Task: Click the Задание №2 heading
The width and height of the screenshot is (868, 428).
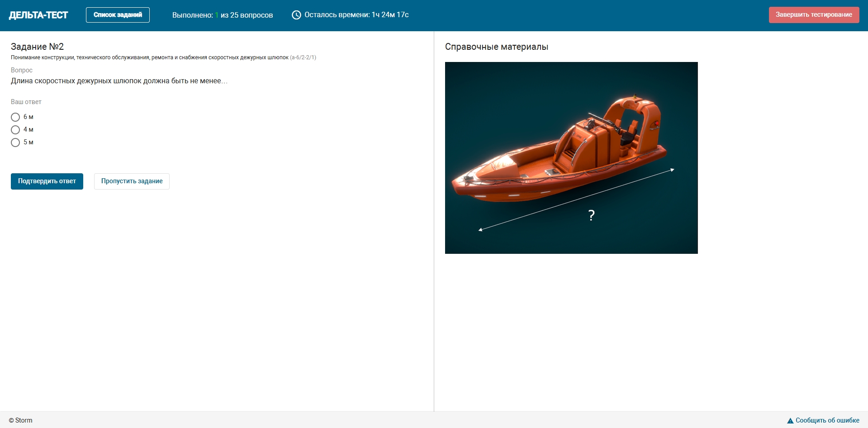Action: (x=37, y=47)
